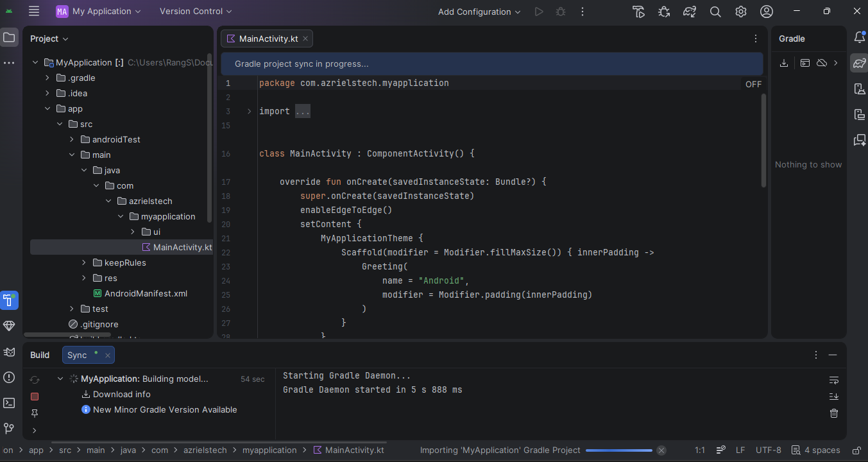Open the Version Control dropdown
This screenshot has width=868, height=462.
[x=196, y=12]
